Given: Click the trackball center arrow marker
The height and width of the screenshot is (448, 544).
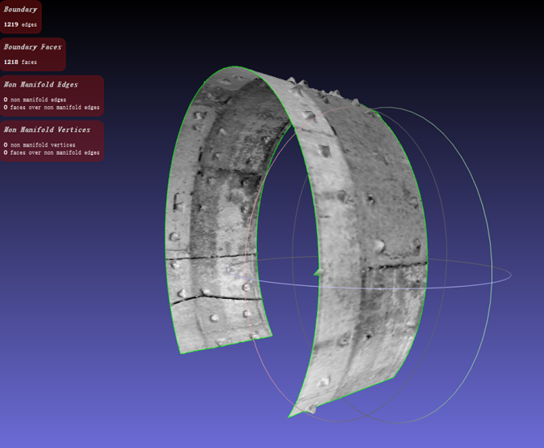Looking at the screenshot, I should (x=317, y=272).
